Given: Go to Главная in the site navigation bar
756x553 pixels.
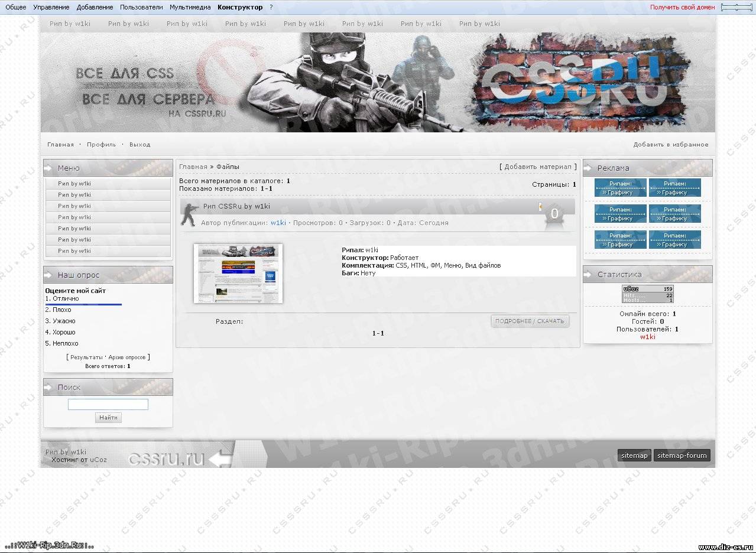Looking at the screenshot, I should click(61, 144).
